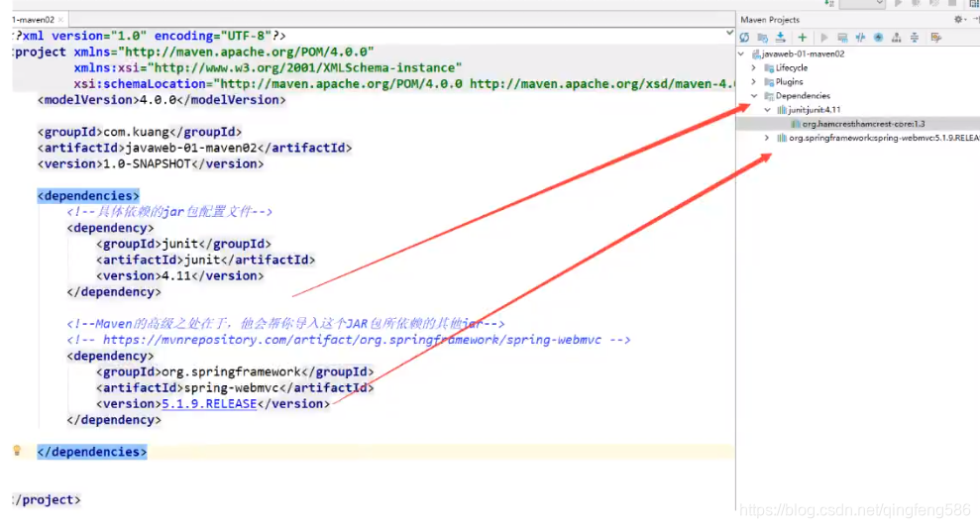Screen dimensions: 980x528
Task: Collapse the junit:junit:4.11 node
Action: (768, 109)
